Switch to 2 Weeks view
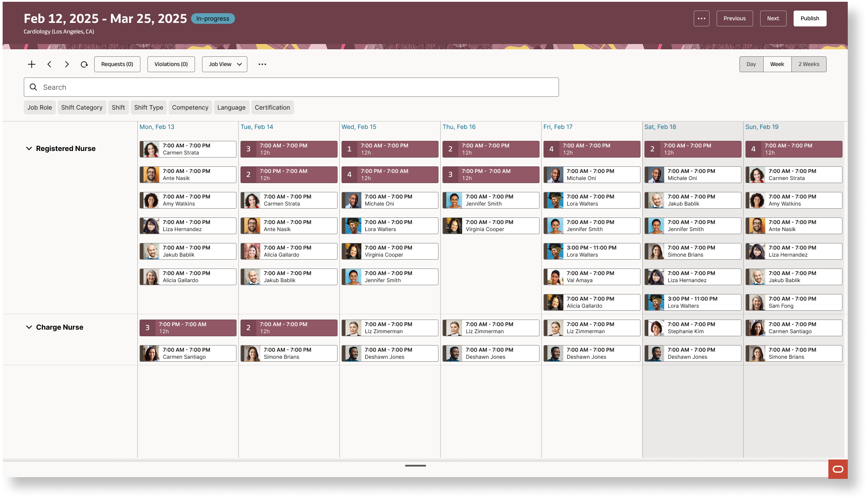The image size is (868, 500). click(x=809, y=64)
